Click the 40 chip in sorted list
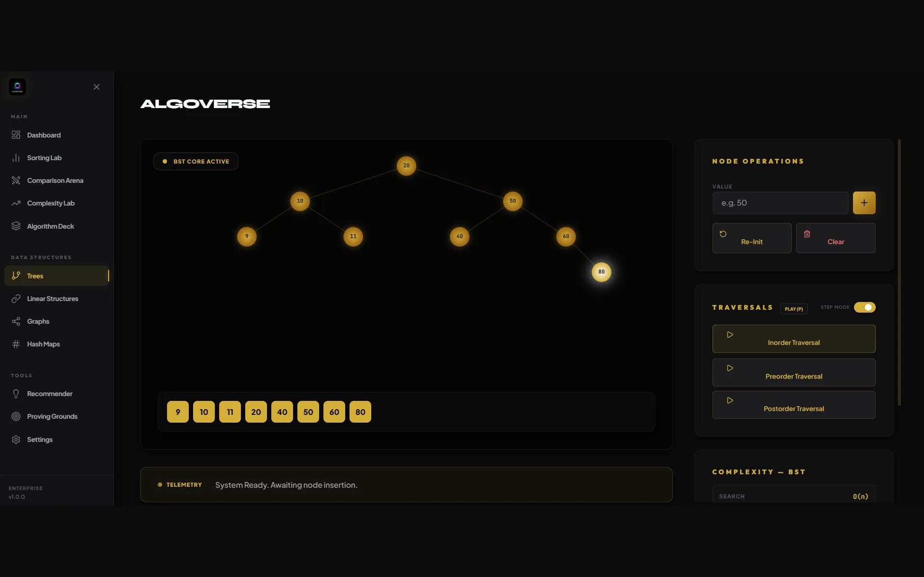 [282, 412]
